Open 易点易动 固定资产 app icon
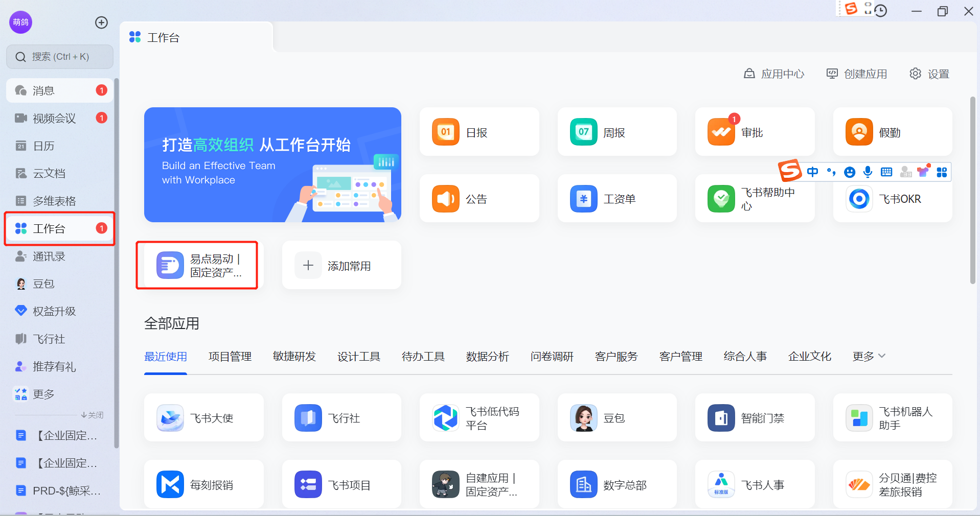Viewport: 980px width, 516px height. [170, 265]
